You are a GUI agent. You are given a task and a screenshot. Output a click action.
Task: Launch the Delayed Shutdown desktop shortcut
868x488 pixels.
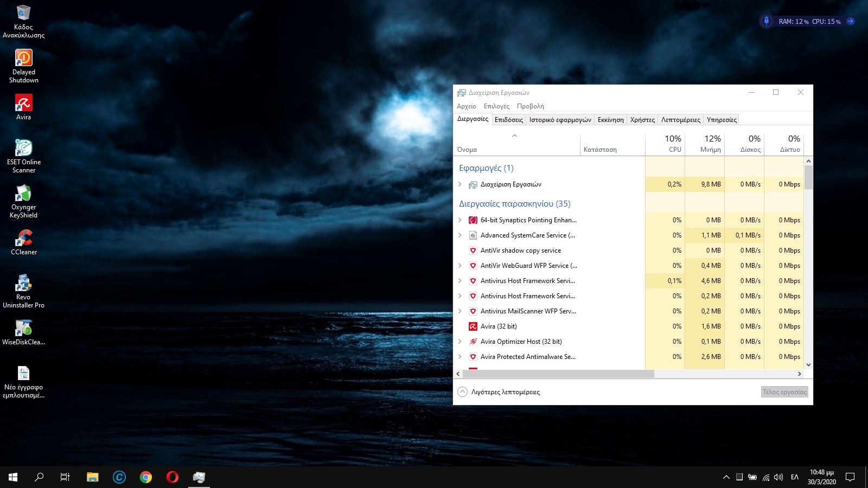tap(23, 66)
